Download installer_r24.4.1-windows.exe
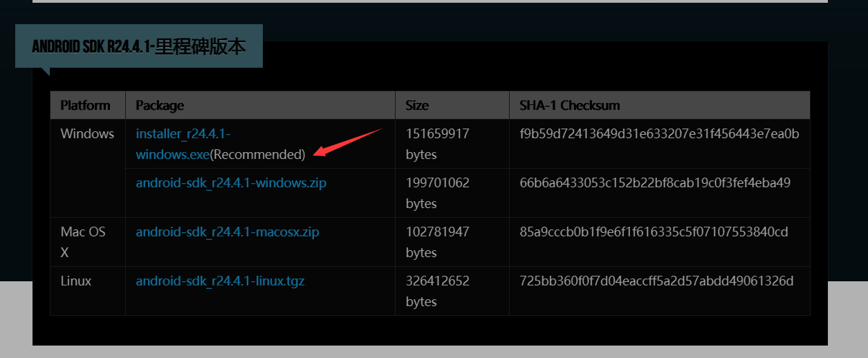This screenshot has height=358, width=868. [183, 144]
